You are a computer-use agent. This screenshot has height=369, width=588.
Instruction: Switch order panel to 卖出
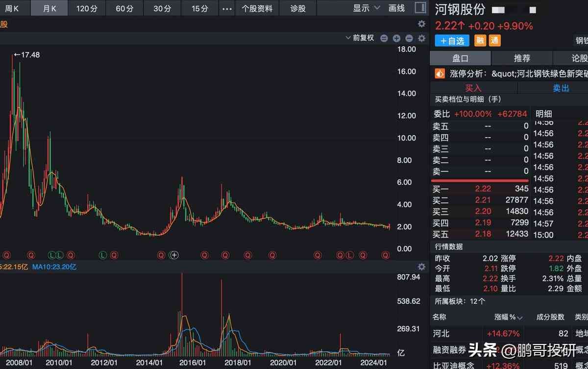pyautogui.click(x=561, y=88)
